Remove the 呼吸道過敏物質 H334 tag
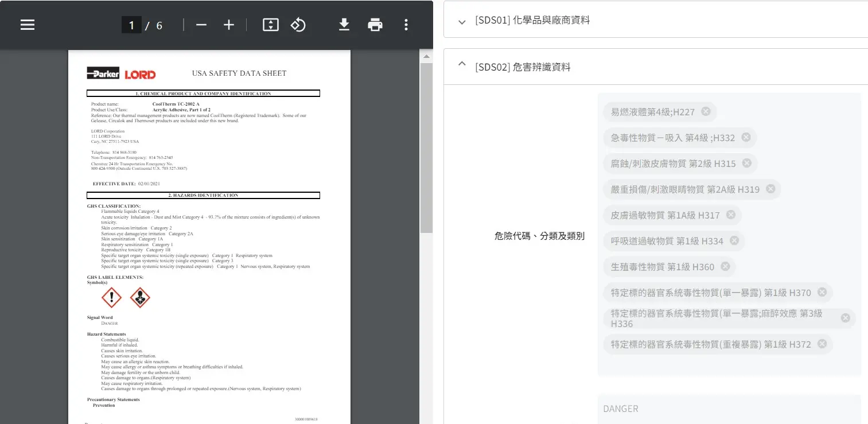This screenshot has height=424, width=868. point(734,240)
